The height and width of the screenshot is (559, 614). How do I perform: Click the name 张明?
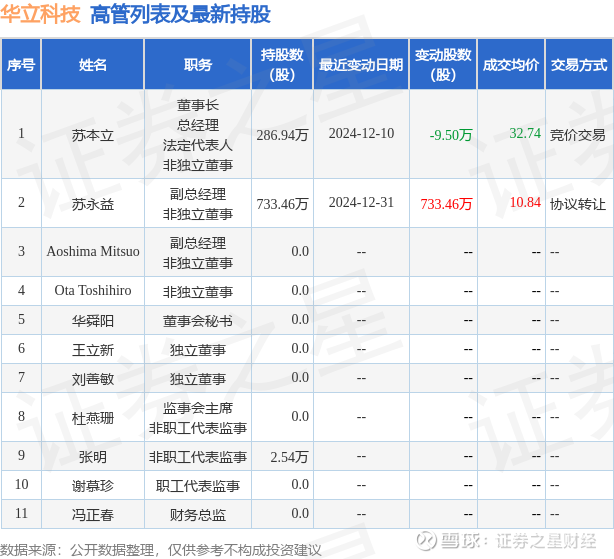pos(93,457)
